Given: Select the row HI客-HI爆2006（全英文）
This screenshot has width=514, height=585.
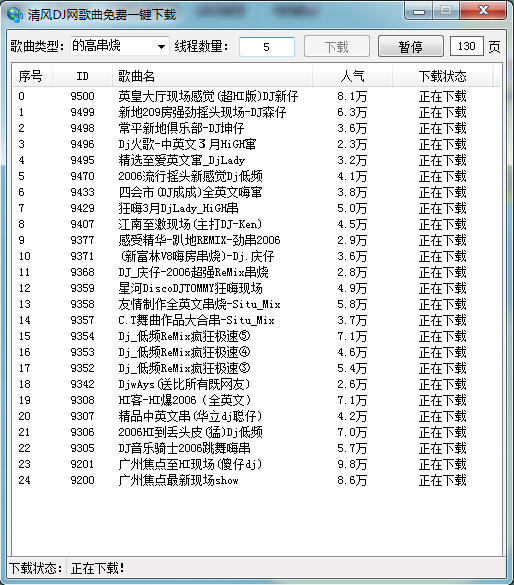Looking at the screenshot, I should 257,400.
